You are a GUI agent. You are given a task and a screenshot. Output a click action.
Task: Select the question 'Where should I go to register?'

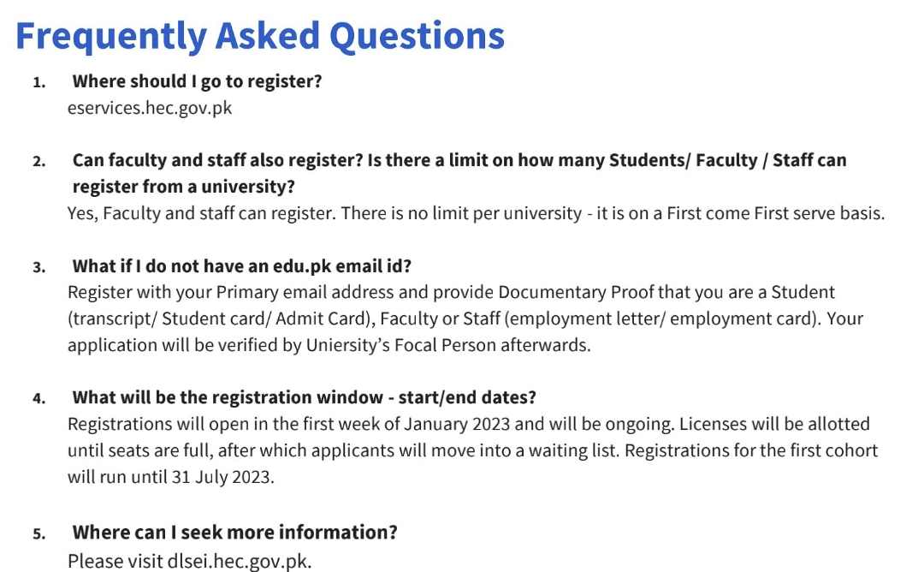point(197,81)
